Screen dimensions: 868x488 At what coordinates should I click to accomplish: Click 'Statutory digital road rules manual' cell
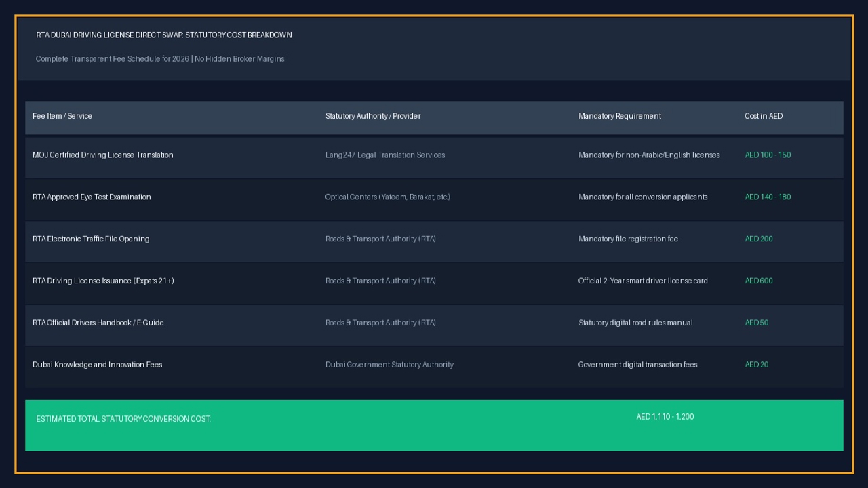pos(635,323)
